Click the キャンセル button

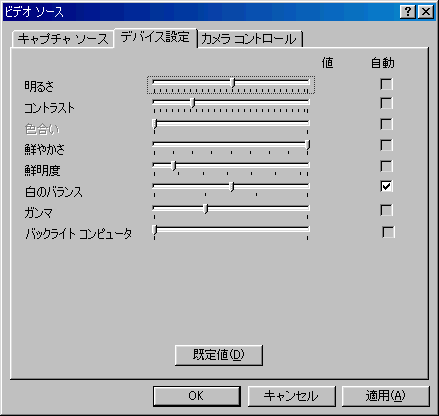(x=291, y=396)
